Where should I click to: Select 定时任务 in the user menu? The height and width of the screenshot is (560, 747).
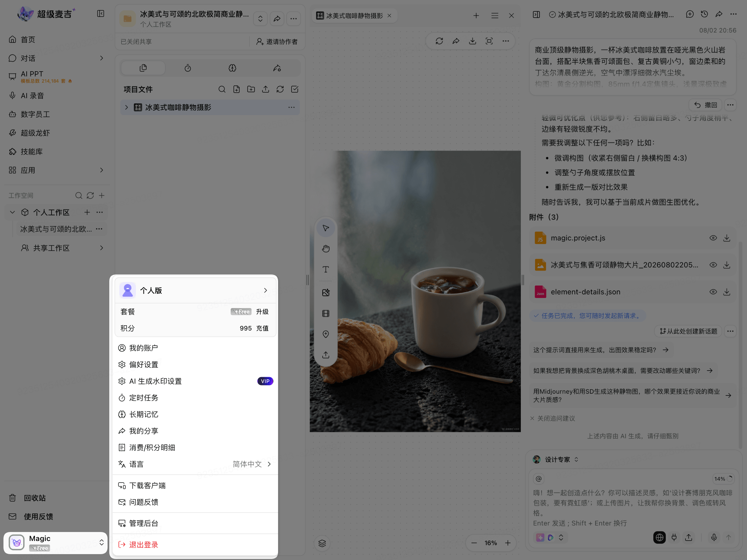click(x=195, y=398)
